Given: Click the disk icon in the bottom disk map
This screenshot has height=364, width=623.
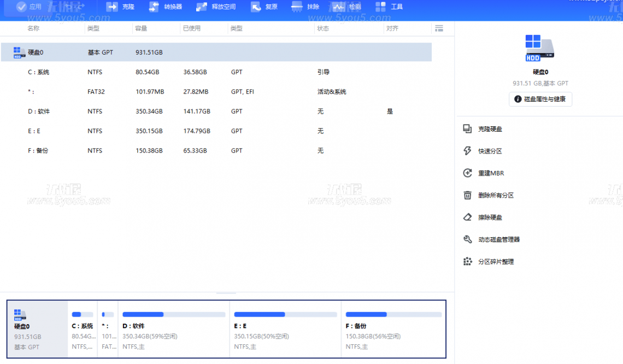Looking at the screenshot, I should pos(20,315).
